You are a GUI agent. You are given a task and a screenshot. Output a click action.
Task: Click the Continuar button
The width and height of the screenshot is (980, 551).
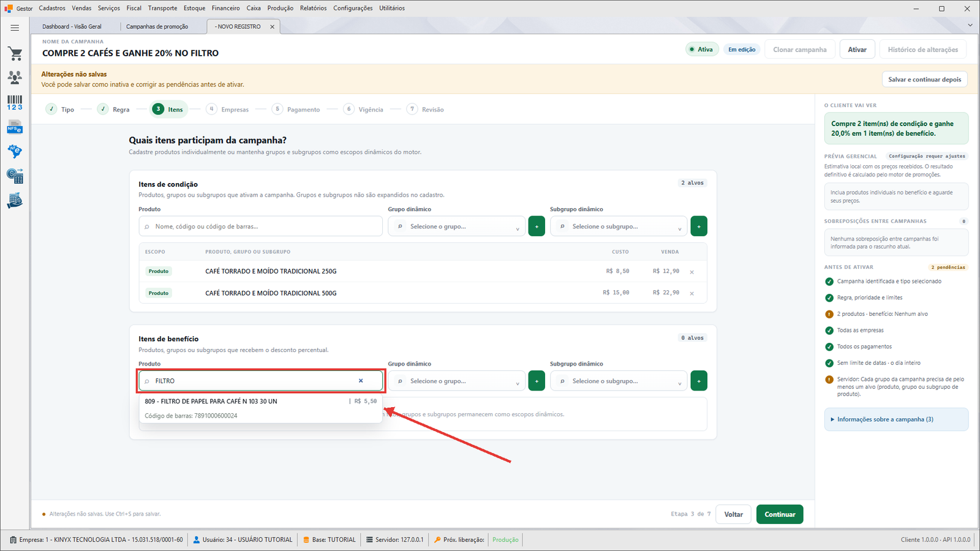point(780,514)
